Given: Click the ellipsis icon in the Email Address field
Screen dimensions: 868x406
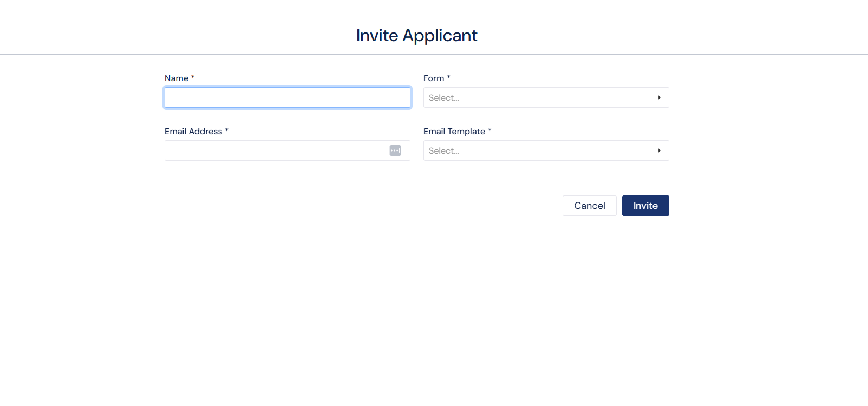Looking at the screenshot, I should (x=395, y=150).
